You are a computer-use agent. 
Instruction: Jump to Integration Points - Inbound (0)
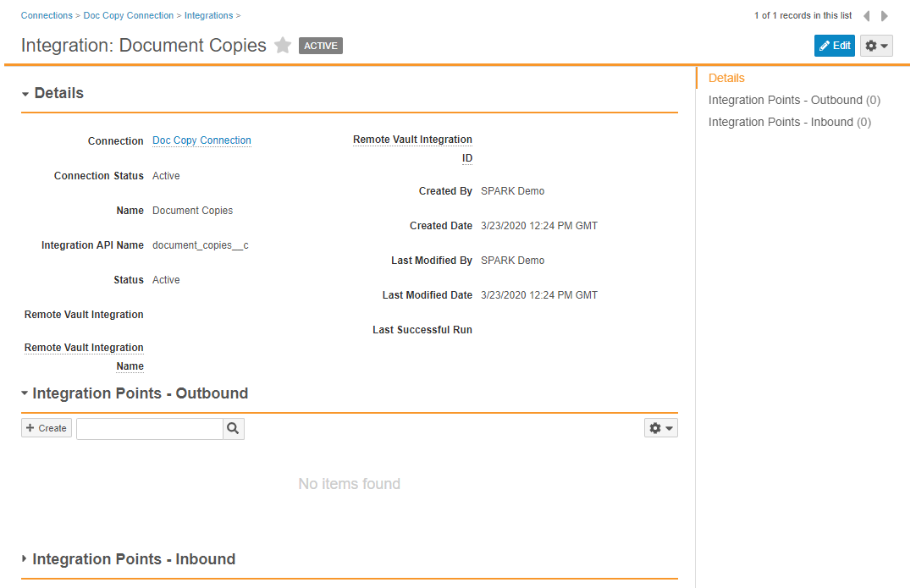tap(789, 122)
